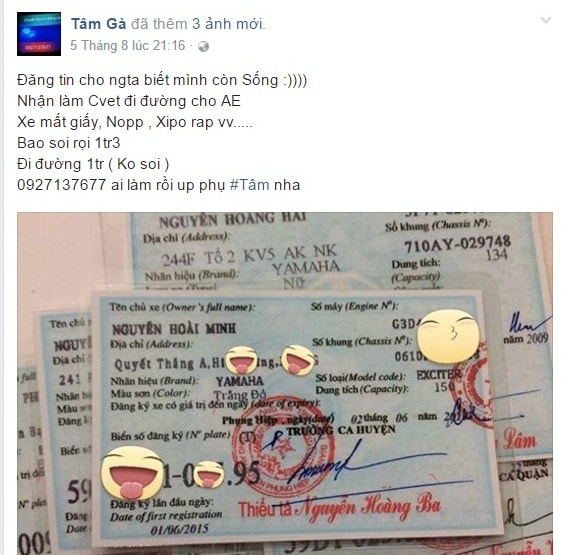Click the small laughing emoji inside plate number
This screenshot has width=562, height=555.
tap(209, 475)
